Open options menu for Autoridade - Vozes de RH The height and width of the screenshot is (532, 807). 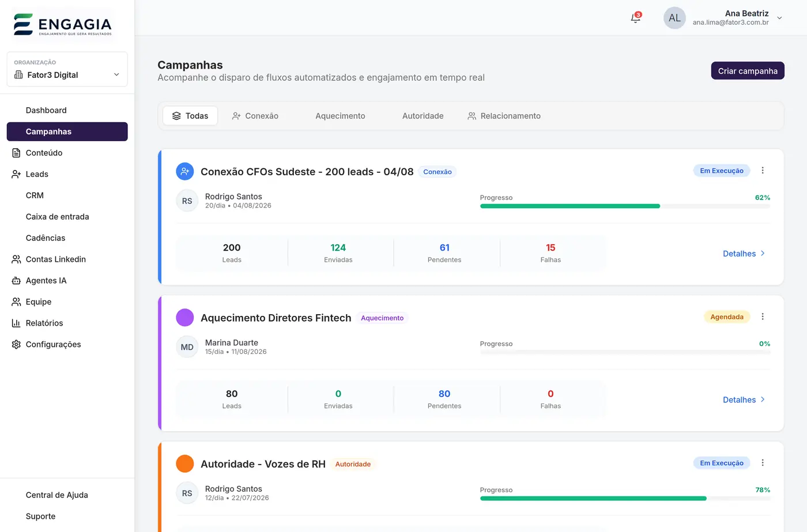(763, 463)
